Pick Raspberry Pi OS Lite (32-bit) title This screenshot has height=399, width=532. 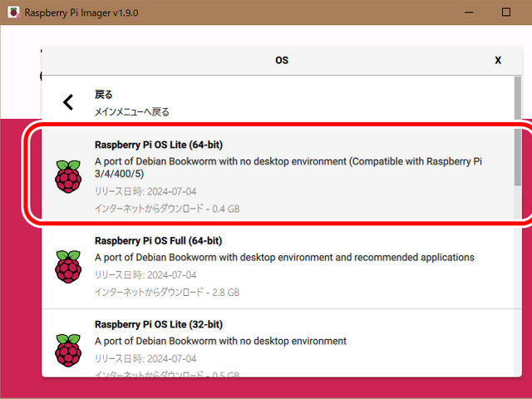click(159, 324)
